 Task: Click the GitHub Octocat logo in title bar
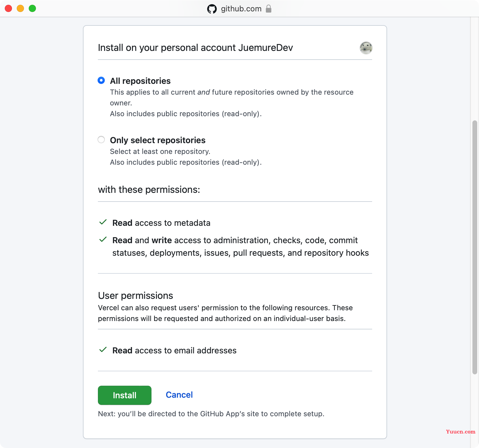pyautogui.click(x=212, y=9)
